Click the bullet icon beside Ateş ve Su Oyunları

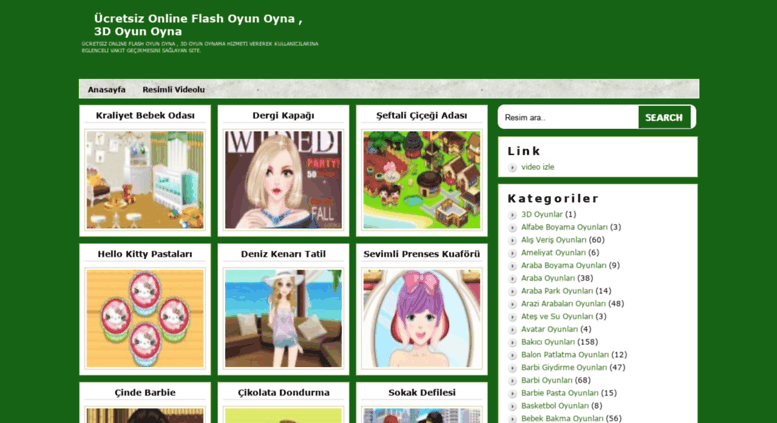[512, 317]
